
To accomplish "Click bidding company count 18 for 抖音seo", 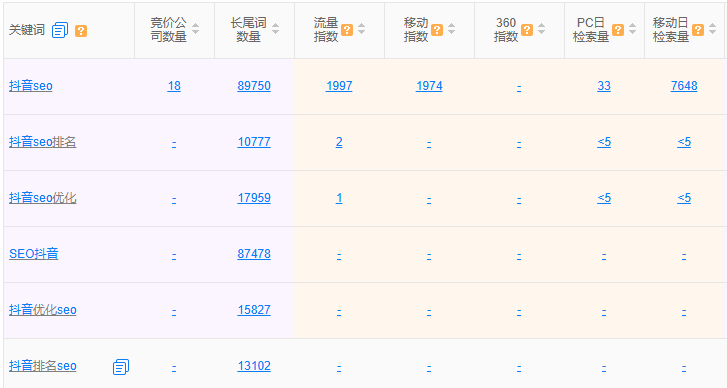I will (x=174, y=86).
